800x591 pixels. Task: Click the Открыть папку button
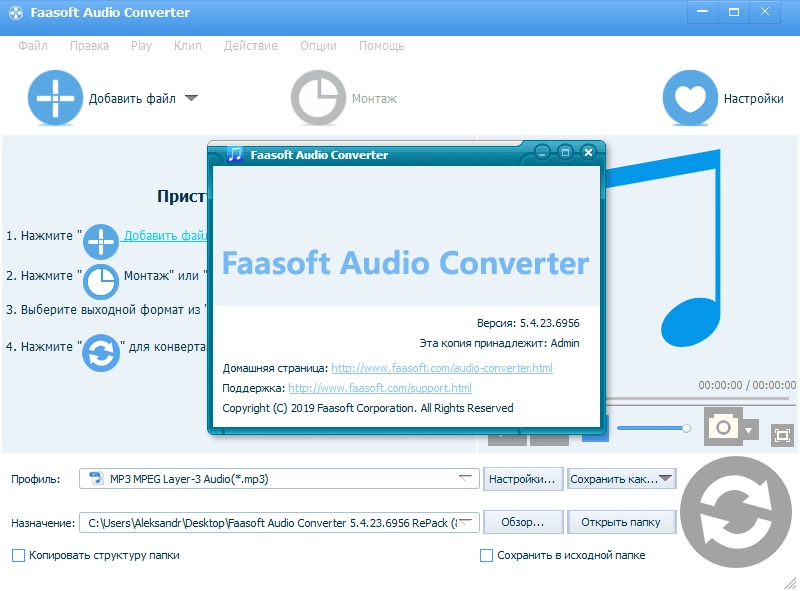(621, 522)
